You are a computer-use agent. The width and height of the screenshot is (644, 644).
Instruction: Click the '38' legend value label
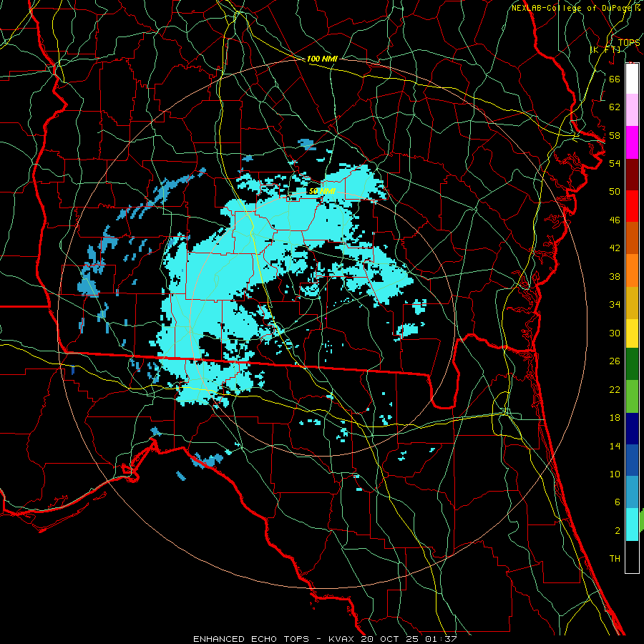click(615, 277)
